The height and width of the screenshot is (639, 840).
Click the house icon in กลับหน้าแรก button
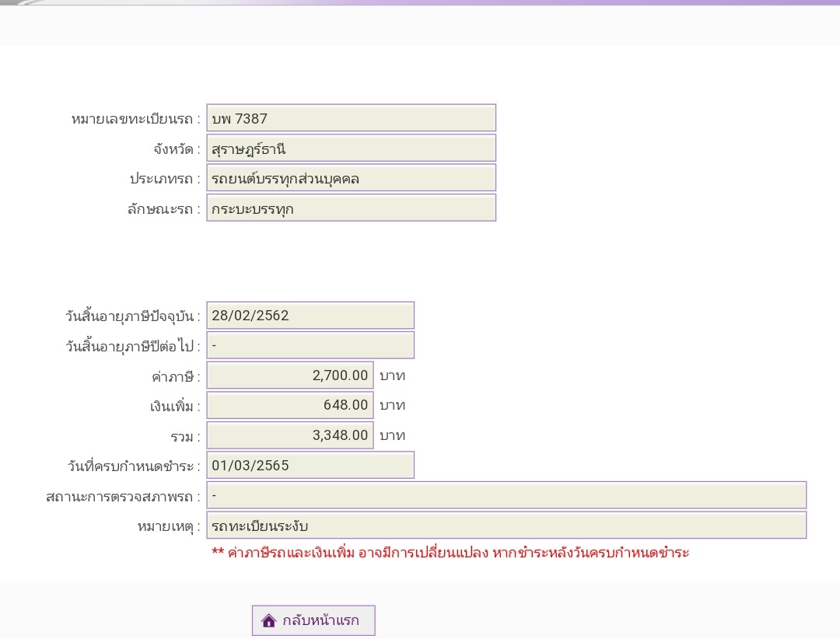click(268, 620)
